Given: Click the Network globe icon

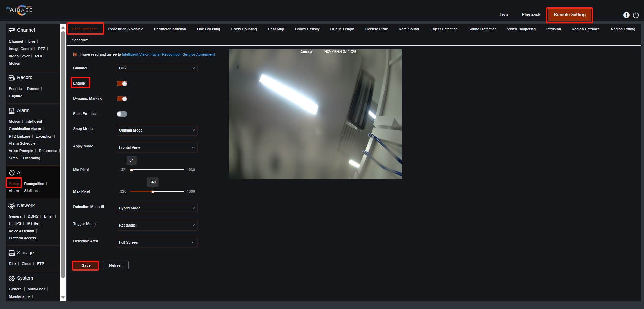Looking at the screenshot, I should tap(11, 206).
